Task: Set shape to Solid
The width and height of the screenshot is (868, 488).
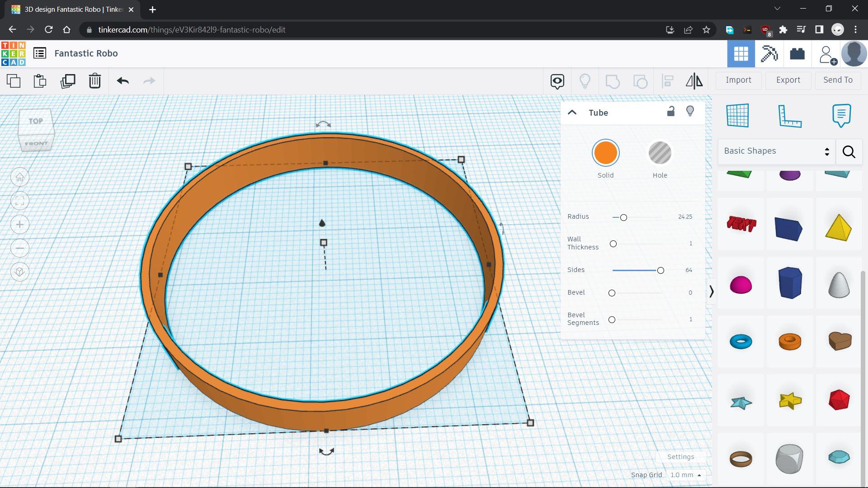Action: [x=605, y=153]
